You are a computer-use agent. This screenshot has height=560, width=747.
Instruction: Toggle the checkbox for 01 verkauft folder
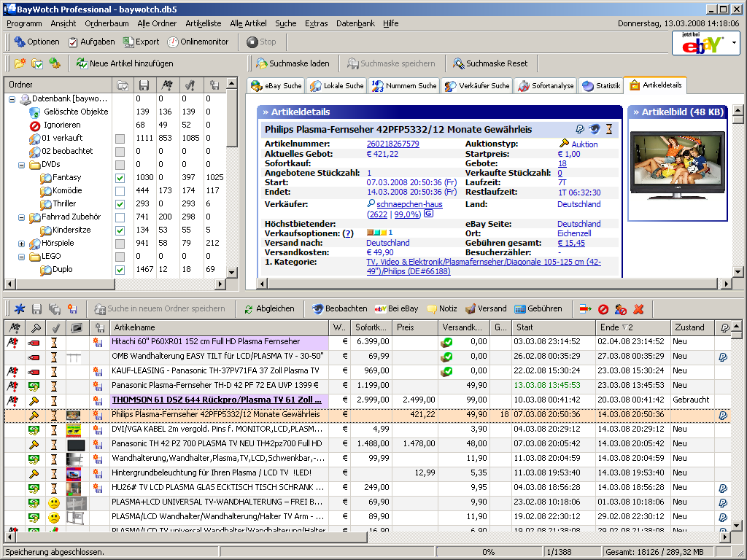coord(120,139)
